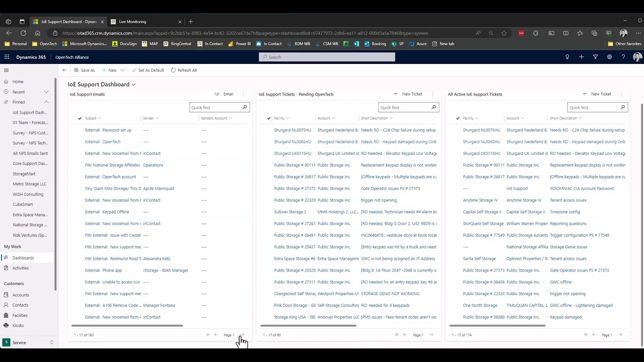Jump to first page of IoE Support Emails
Viewport: 644px width, 362px height.
tap(208, 335)
